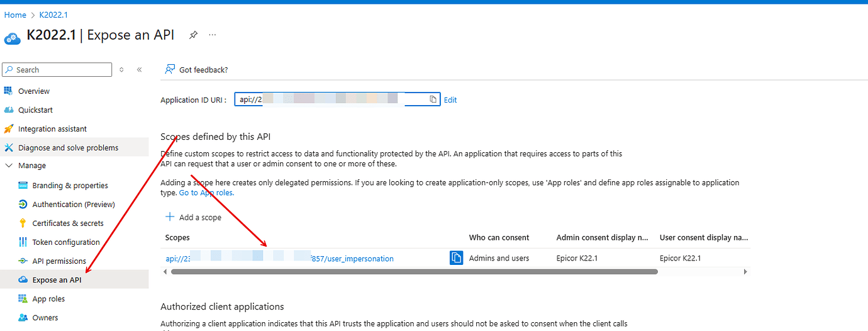Click the API permissions icon
This screenshot has width=868, height=331.
point(23,261)
